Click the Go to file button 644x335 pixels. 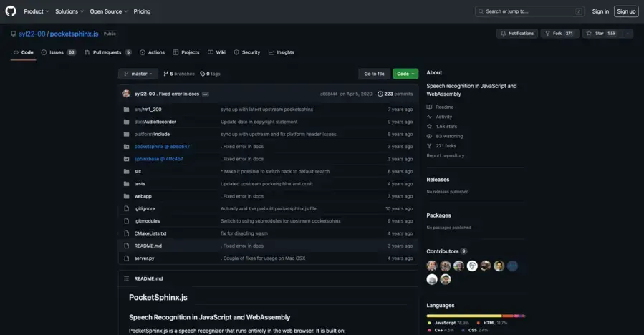(x=374, y=74)
